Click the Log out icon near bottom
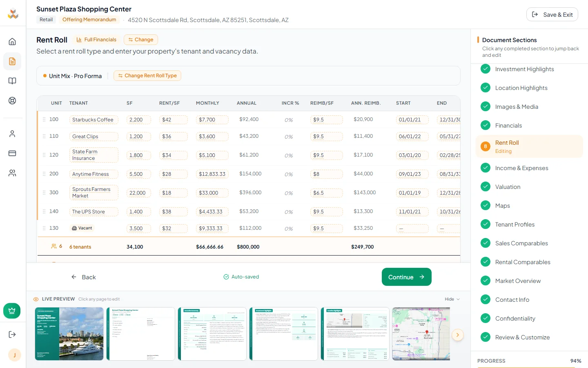The image size is (588, 368). pos(13,334)
